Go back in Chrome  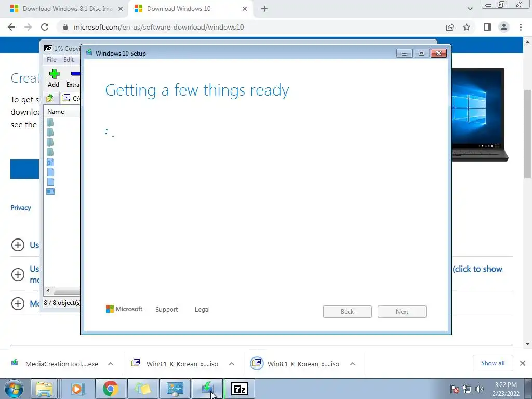coord(11,27)
